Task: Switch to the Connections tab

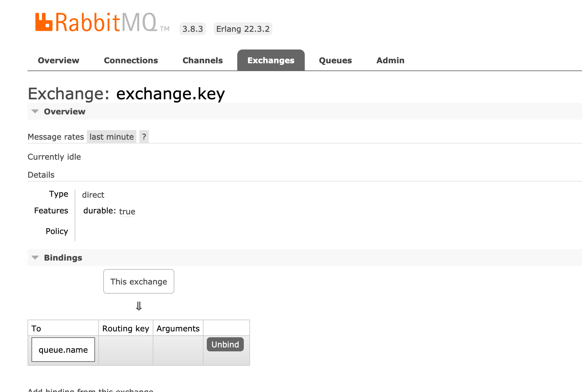Action: click(131, 60)
